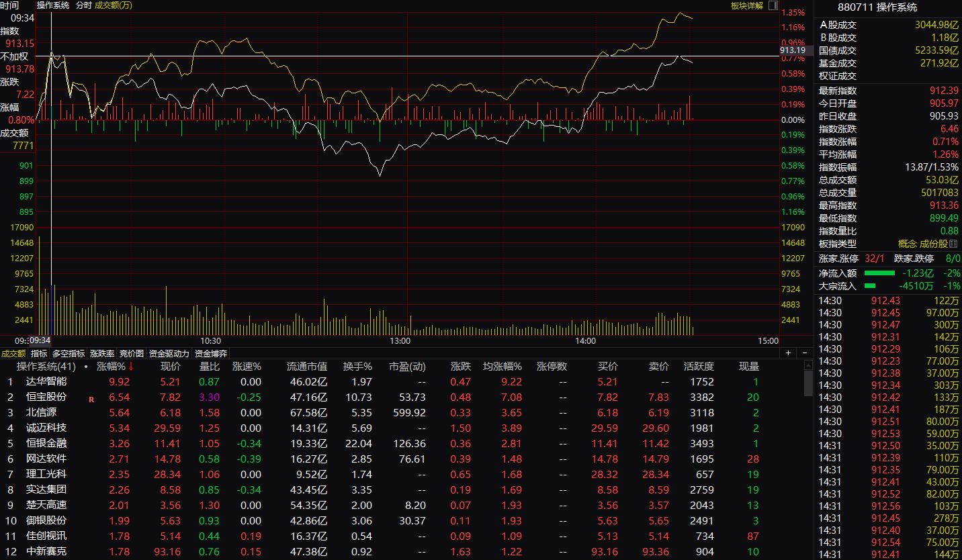Switch to the 资金博弈 tab

tap(211, 353)
